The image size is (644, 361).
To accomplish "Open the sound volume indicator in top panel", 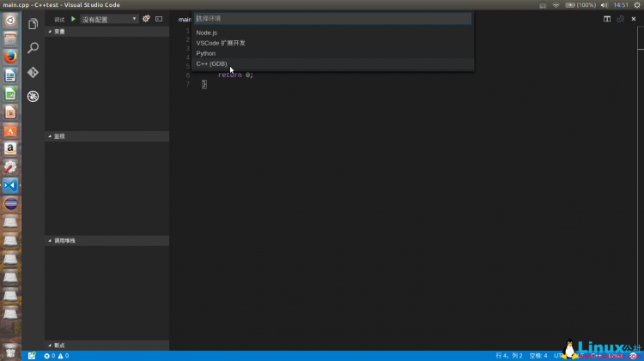I will point(604,5).
